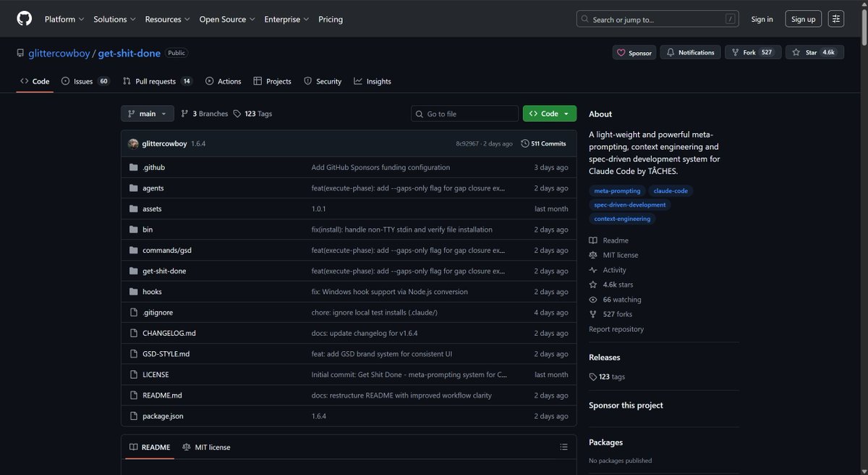
Task: Open the Actions tab
Action: pos(224,82)
